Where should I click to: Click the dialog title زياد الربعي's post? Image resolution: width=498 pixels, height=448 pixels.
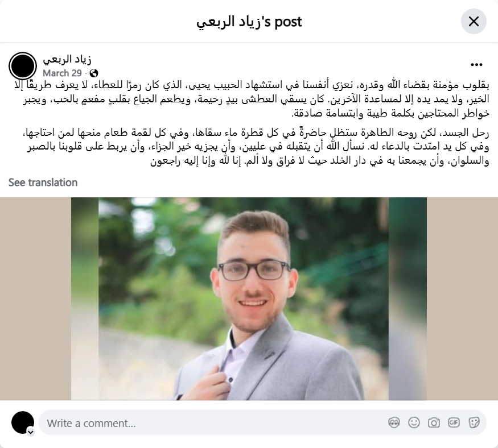pyautogui.click(x=249, y=21)
